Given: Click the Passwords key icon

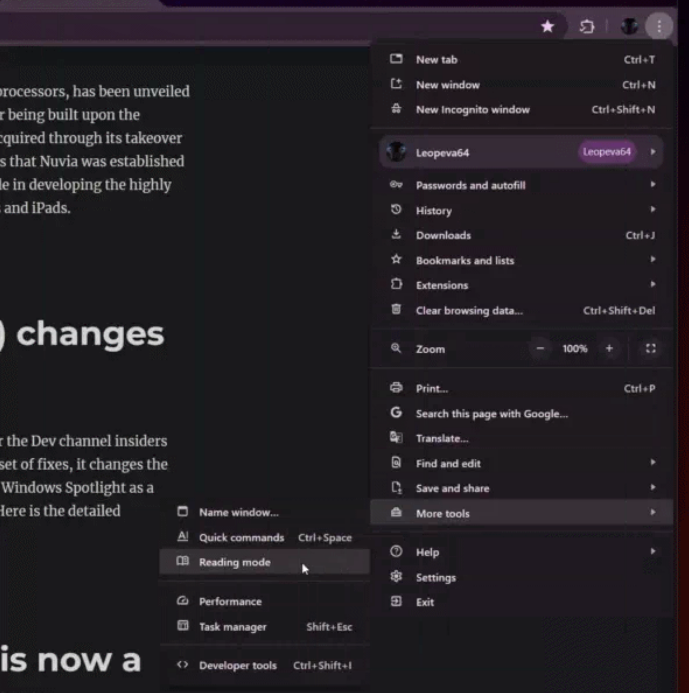Looking at the screenshot, I should (396, 185).
